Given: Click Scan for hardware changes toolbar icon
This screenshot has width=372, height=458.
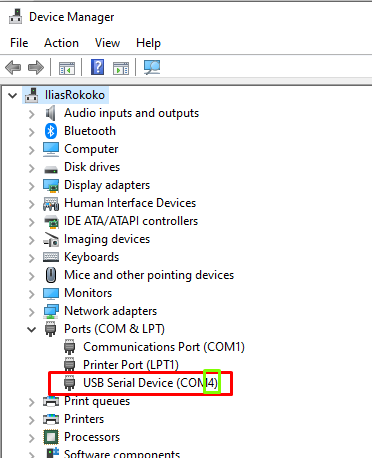Looking at the screenshot, I should pos(152,67).
